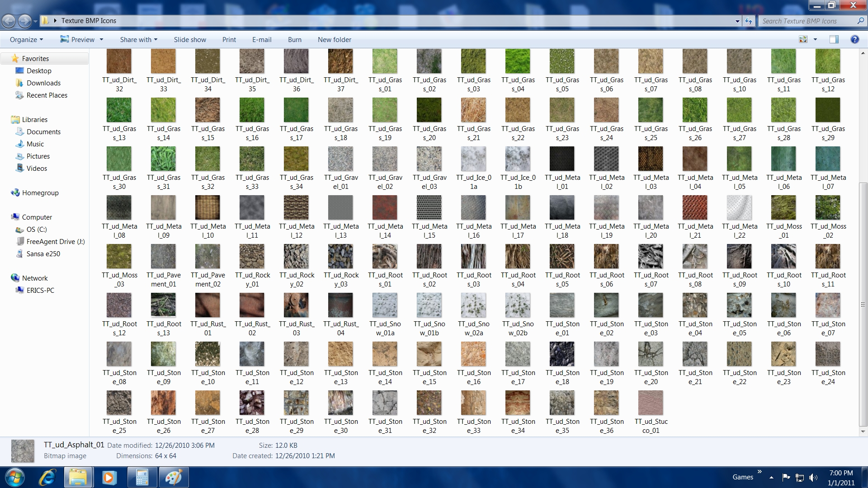Image resolution: width=868 pixels, height=488 pixels.
Task: Open Internet Explorer from the taskbar
Action: (x=47, y=477)
